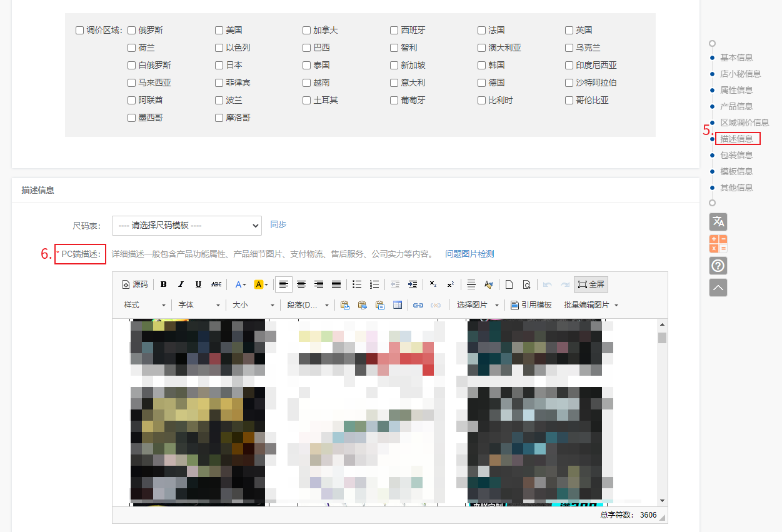Click the paste-from-Word icon
Screen dimensions: 782x532
pyautogui.click(x=380, y=305)
